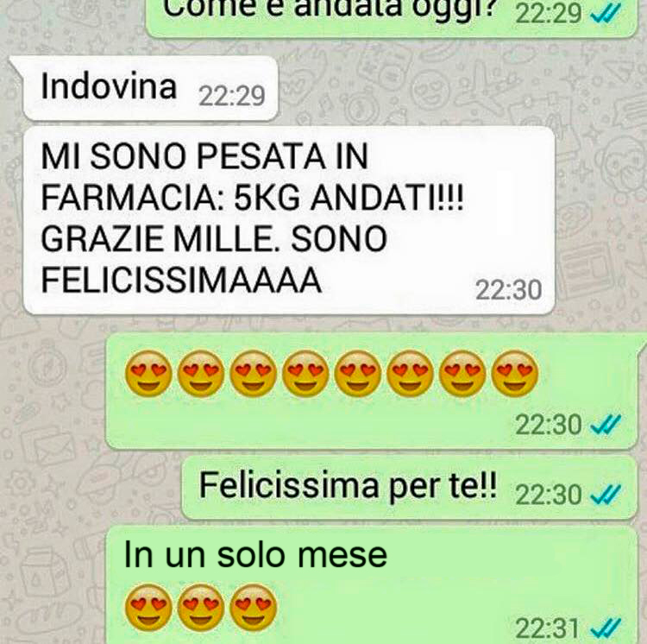Screen dimensions: 647x644
Task: Click the fourth heart-eyes emoji in the eight-emoji row
Action: pyautogui.click(x=305, y=374)
